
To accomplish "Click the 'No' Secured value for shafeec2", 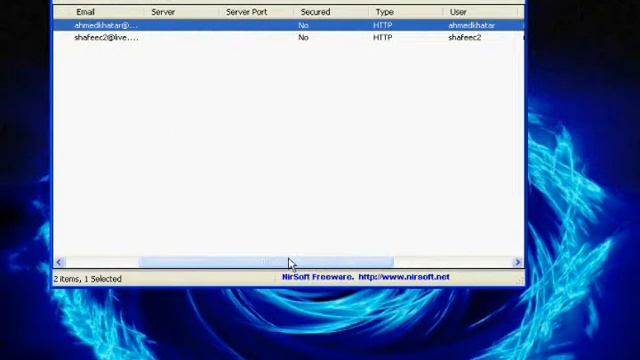I will click(x=303, y=38).
